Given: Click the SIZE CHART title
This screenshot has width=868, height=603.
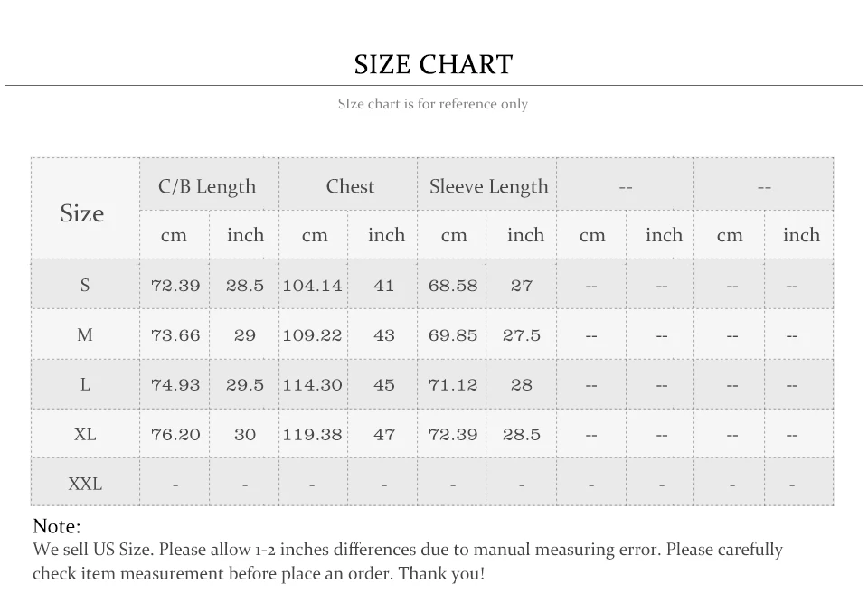Looking at the screenshot, I should click(433, 65).
